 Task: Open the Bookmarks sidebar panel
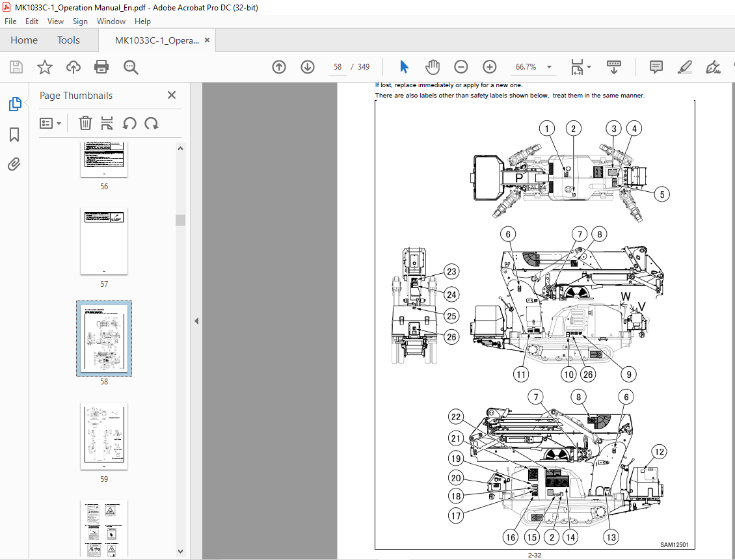coord(14,135)
